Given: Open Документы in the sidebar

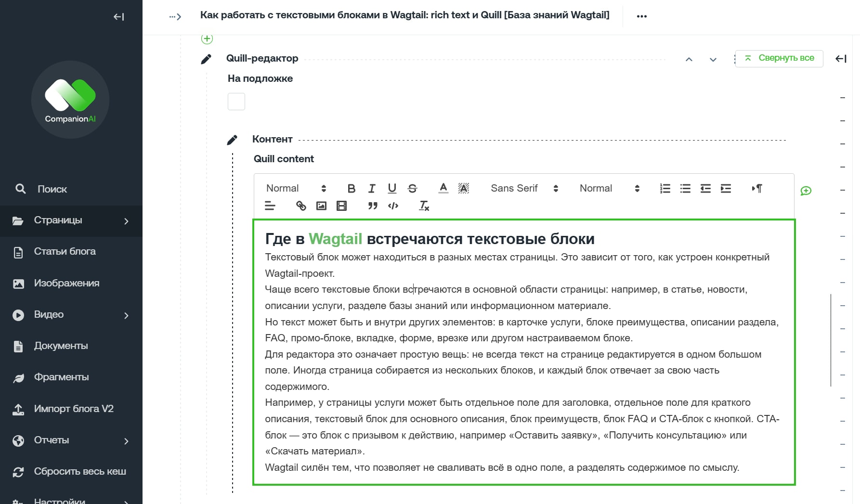Looking at the screenshot, I should tap(71, 346).
